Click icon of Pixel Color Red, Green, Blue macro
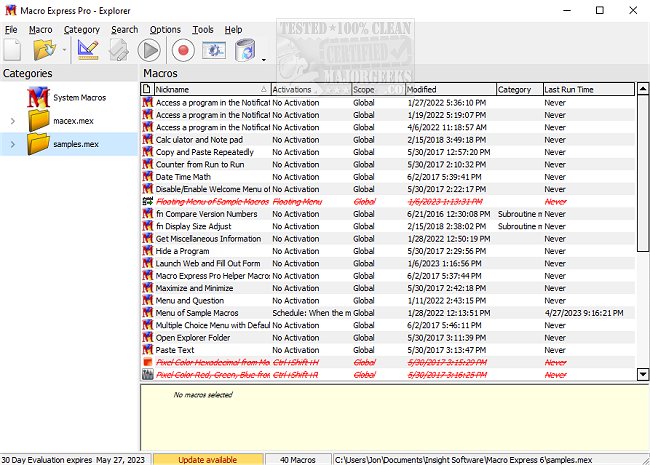The width and height of the screenshot is (650, 465). (148, 374)
